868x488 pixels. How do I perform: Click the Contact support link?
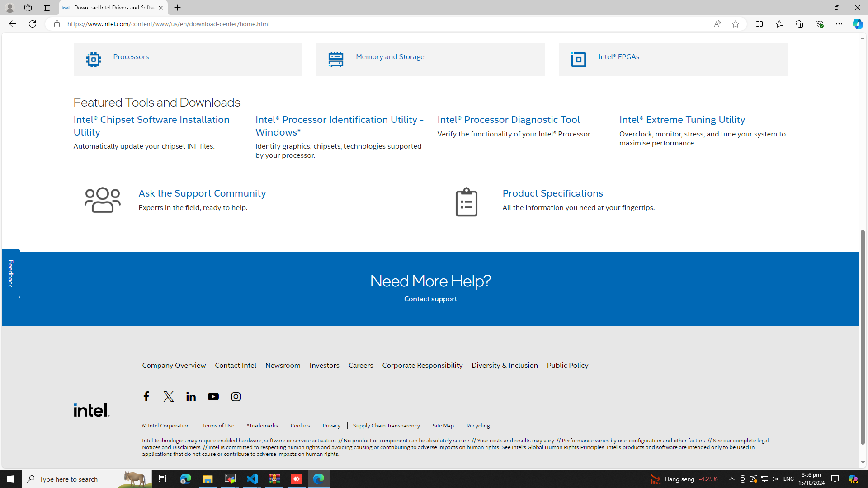(430, 299)
